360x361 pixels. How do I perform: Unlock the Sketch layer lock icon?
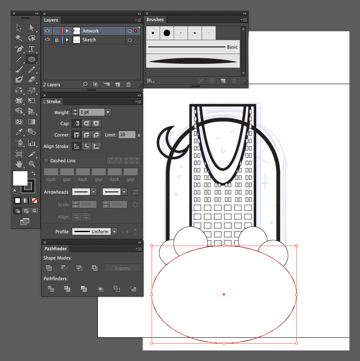click(x=56, y=40)
